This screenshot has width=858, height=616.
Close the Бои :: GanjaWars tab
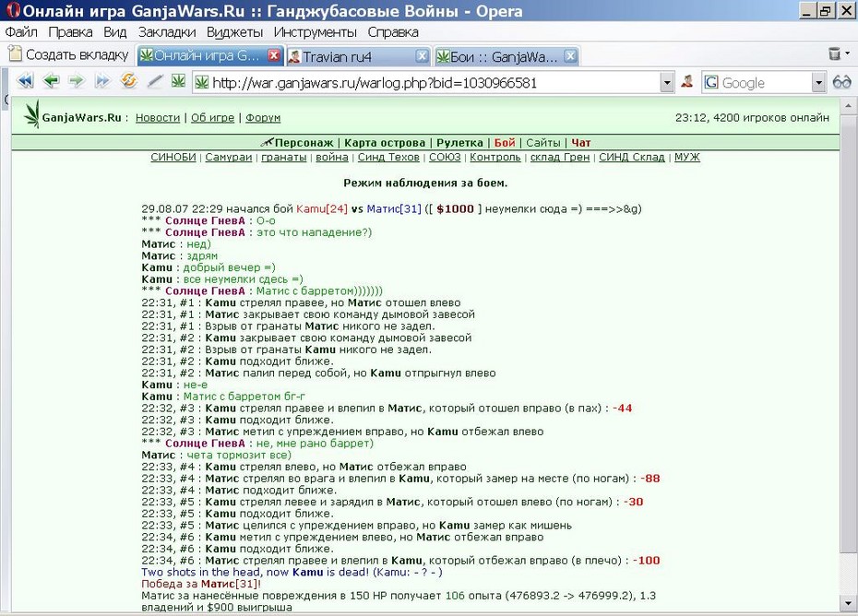[x=570, y=56]
